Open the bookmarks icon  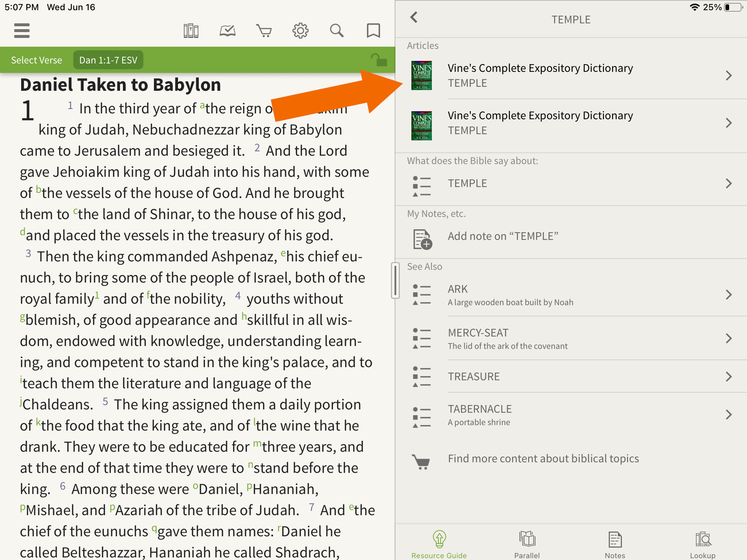click(x=373, y=31)
